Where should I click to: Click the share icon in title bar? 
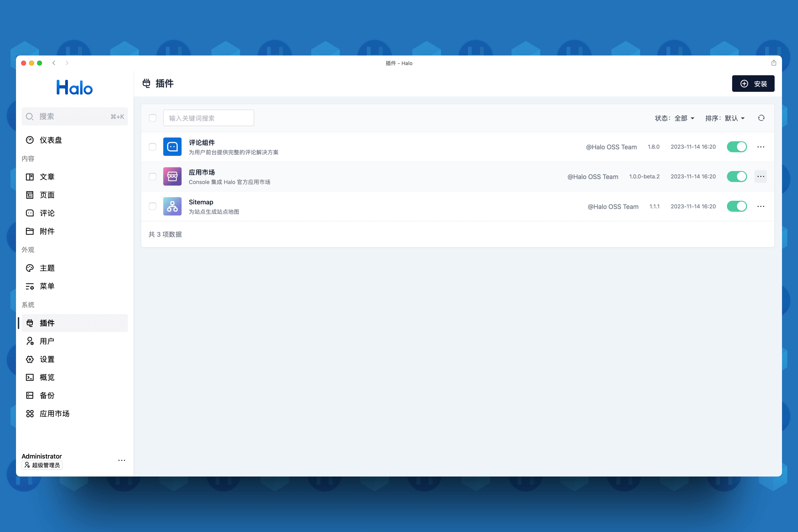click(774, 63)
